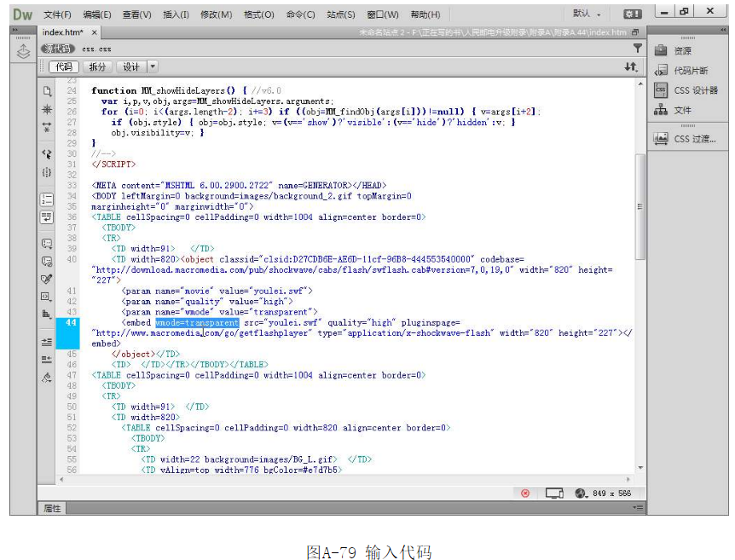The height and width of the screenshot is (560, 735).
Task: Open the 插入(I) menu
Action: pyautogui.click(x=176, y=14)
